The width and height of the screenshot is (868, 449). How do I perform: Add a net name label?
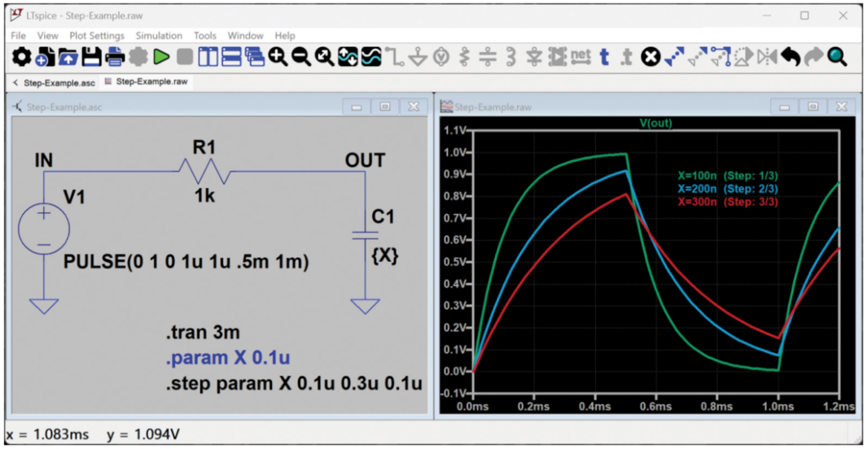pos(581,56)
